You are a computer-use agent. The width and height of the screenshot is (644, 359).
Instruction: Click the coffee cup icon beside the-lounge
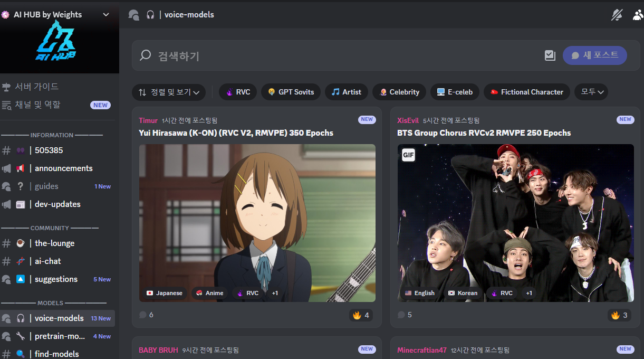pos(20,243)
